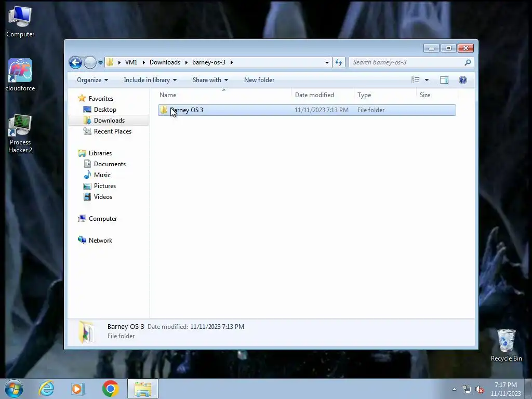Image resolution: width=532 pixels, height=399 pixels.
Task: Open the Organize menu
Action: (x=92, y=79)
